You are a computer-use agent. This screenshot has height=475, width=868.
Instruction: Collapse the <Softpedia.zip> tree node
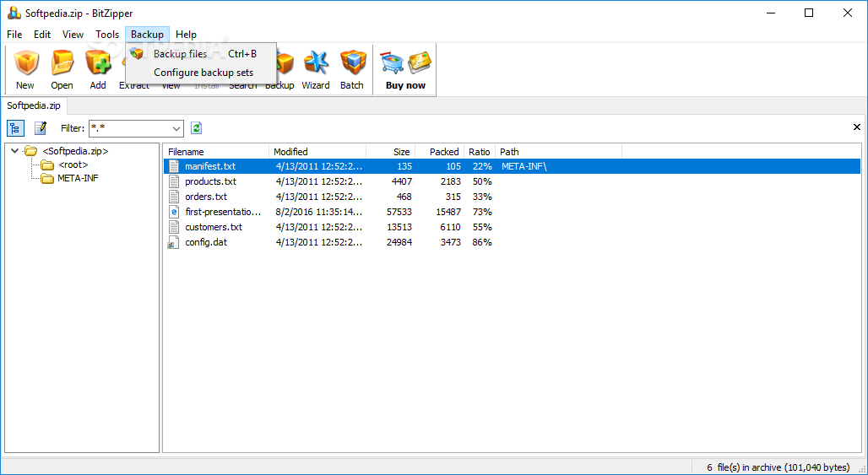coord(14,150)
